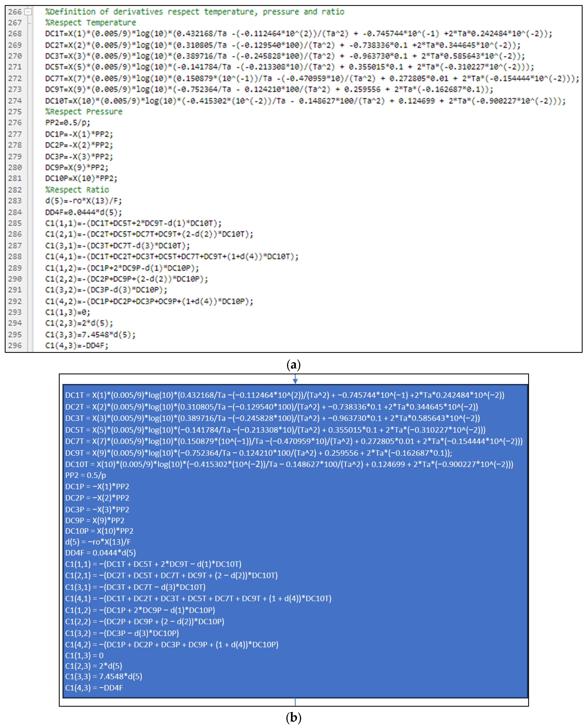Click the DC1T line in blue flowchart box
This screenshot has height=728, width=588.
[x=285, y=395]
